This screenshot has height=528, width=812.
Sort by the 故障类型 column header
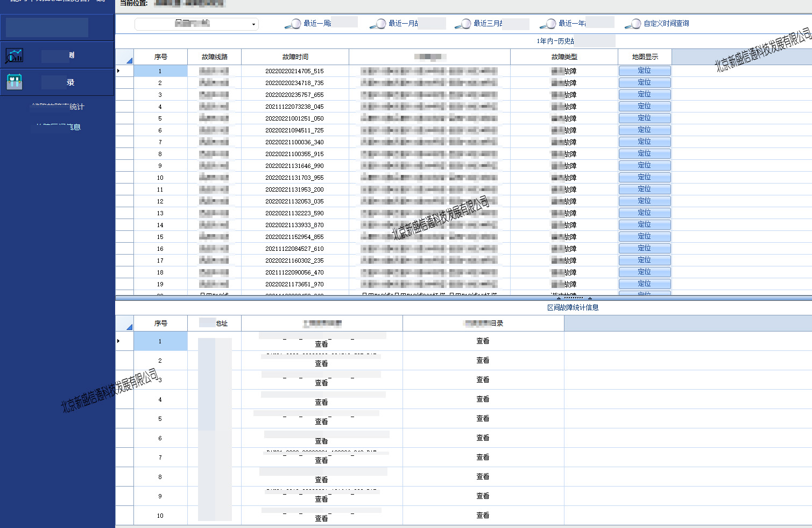click(564, 57)
